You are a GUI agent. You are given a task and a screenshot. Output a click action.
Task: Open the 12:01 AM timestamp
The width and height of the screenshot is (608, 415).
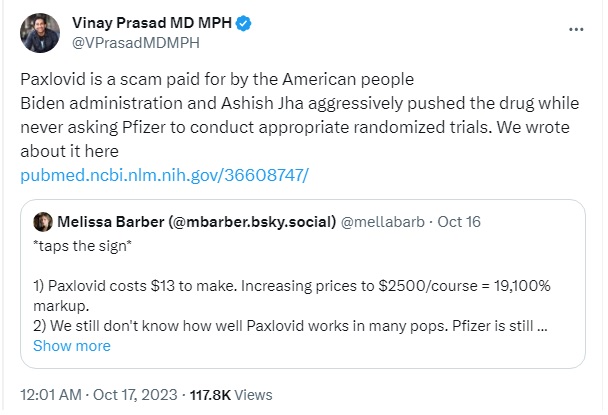pyautogui.click(x=49, y=393)
